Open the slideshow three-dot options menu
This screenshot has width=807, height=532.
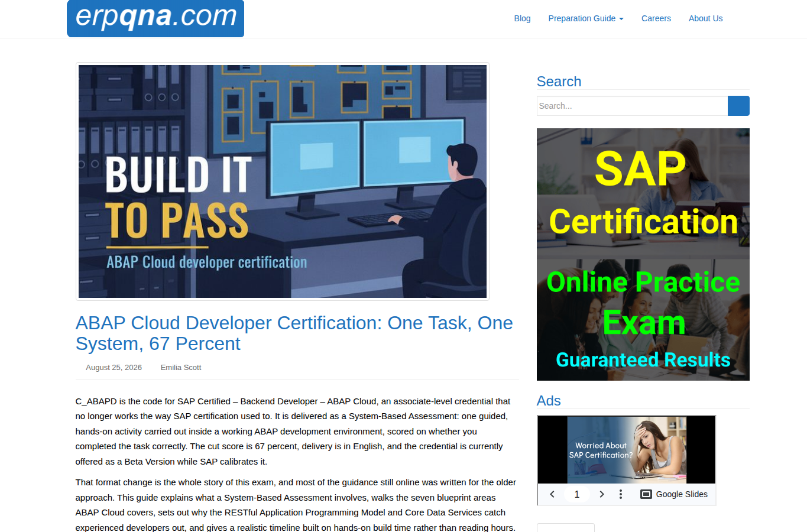621,494
